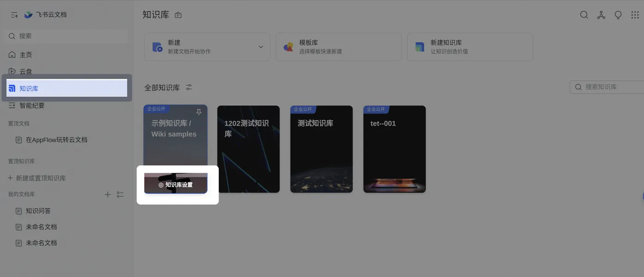Screen dimensions: 644x277
Task: Click the sidebar 搜索 field
Action: [x=67, y=36]
